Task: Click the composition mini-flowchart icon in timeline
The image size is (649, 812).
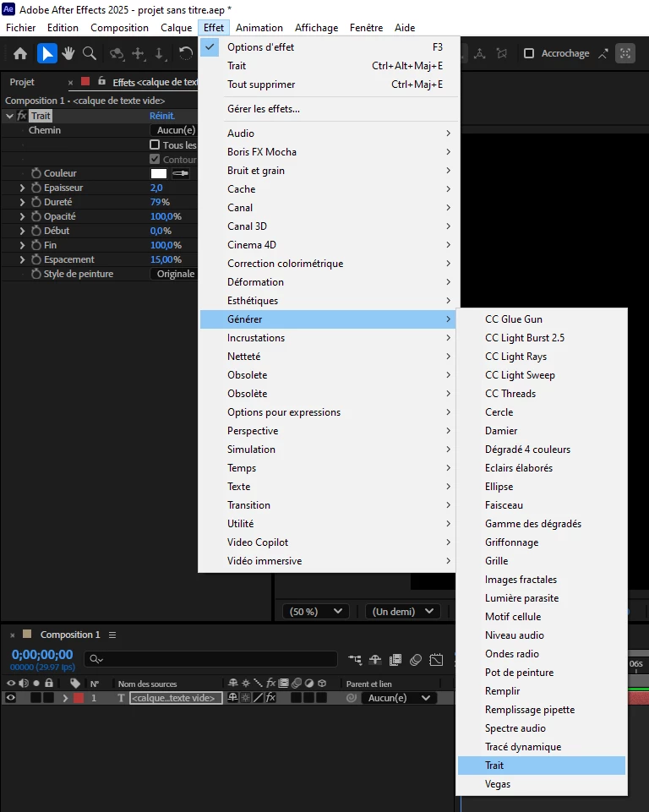Action: pos(355,659)
